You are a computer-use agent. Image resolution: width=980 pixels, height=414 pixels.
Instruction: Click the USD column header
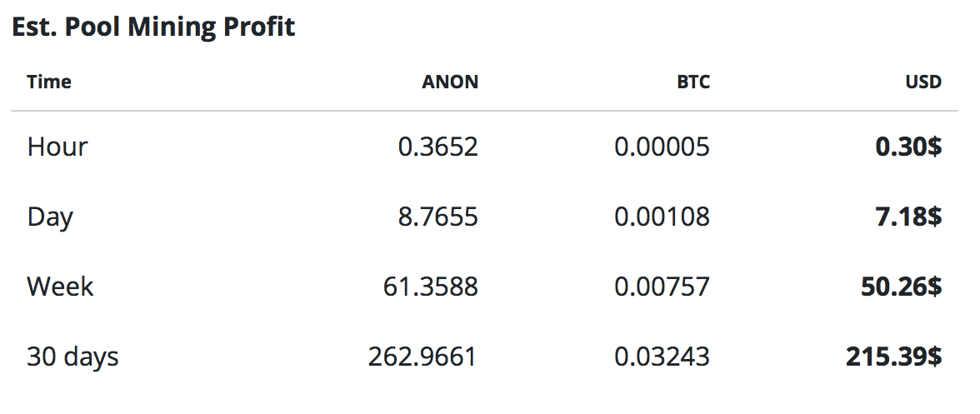click(x=923, y=82)
